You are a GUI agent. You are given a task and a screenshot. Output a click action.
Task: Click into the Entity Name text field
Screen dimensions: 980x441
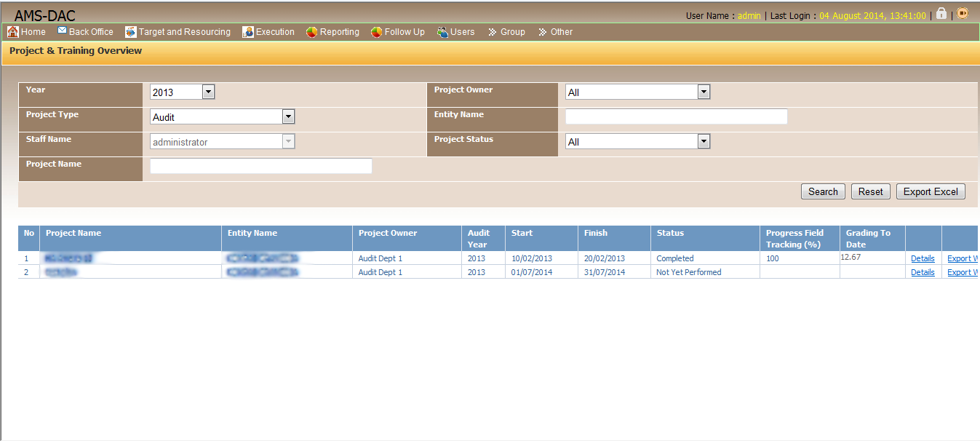coord(676,116)
